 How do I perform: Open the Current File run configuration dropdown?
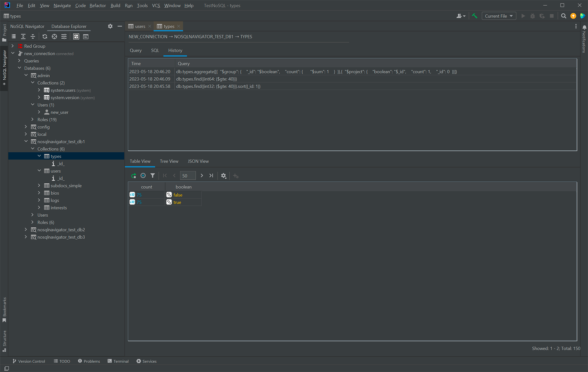[498, 16]
